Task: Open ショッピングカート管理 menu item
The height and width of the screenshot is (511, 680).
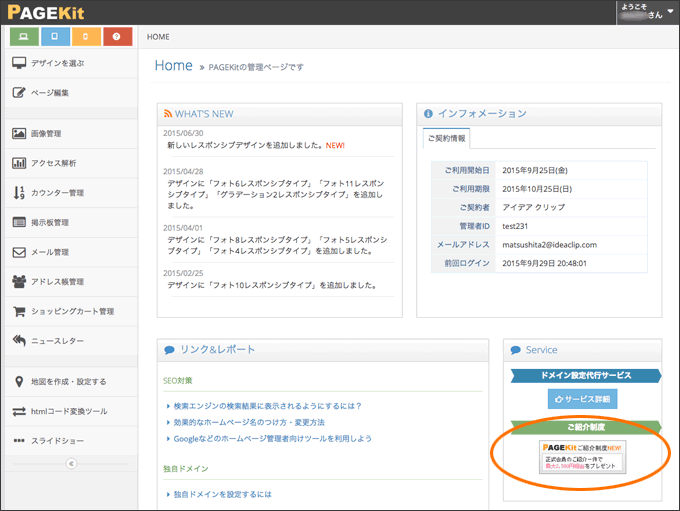Action: [x=72, y=311]
